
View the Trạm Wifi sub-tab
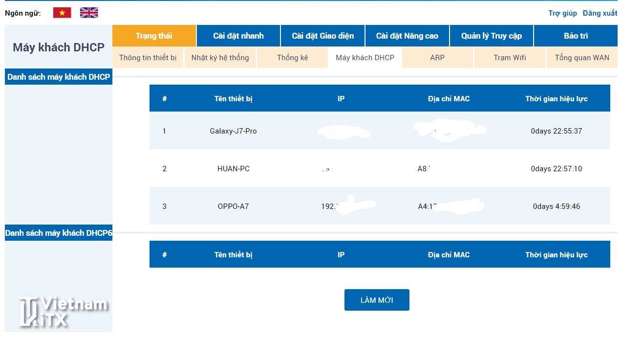tap(510, 57)
